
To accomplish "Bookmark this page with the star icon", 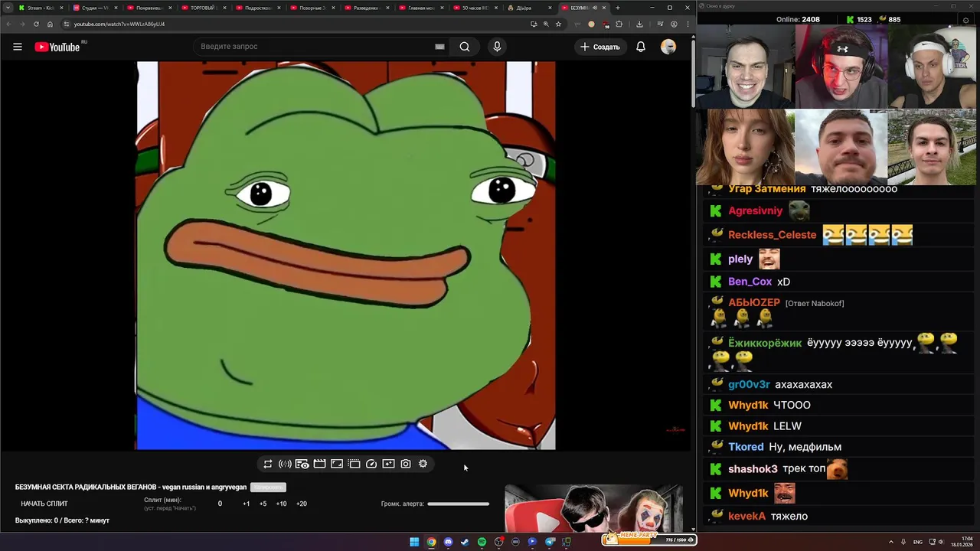I will click(558, 24).
